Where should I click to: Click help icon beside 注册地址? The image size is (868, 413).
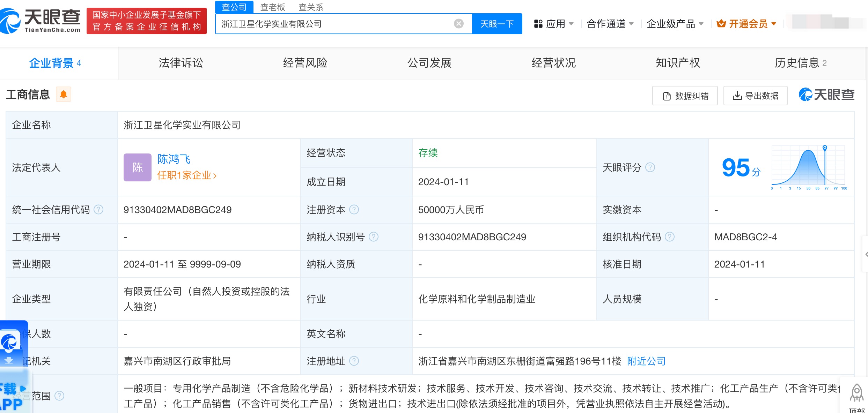(x=354, y=361)
